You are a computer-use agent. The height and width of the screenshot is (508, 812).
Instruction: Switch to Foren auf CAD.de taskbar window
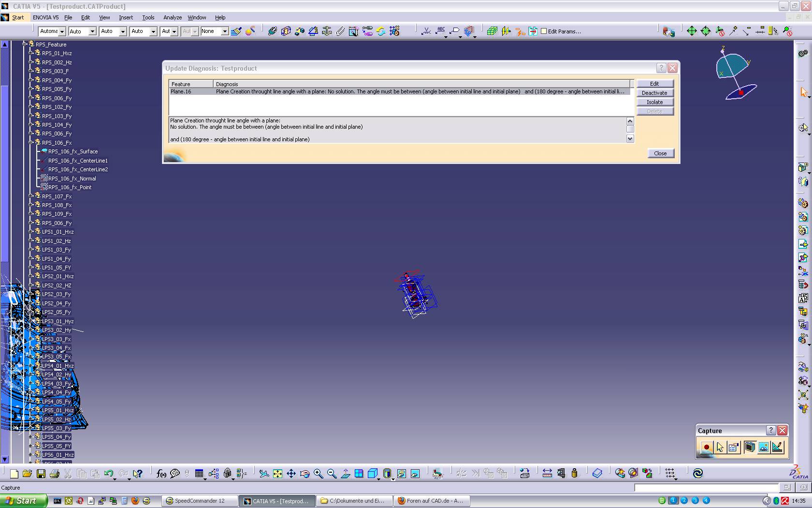[431, 501]
